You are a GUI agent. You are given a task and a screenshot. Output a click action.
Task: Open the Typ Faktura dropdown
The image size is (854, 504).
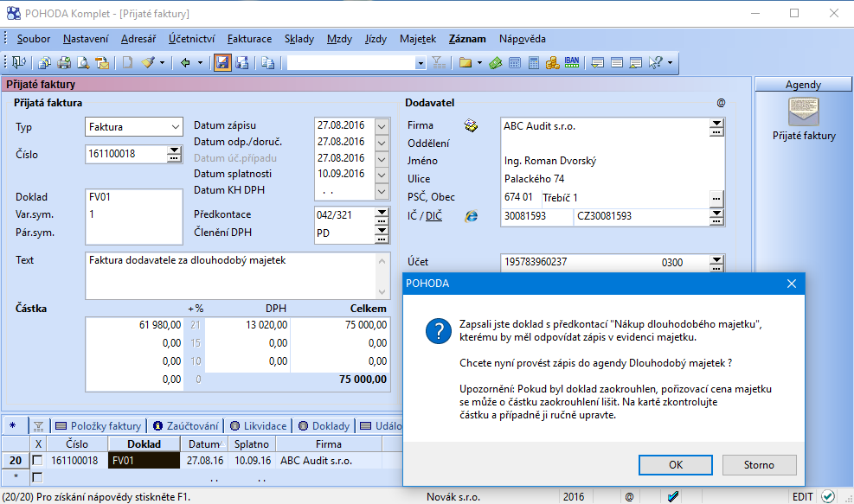(x=176, y=127)
